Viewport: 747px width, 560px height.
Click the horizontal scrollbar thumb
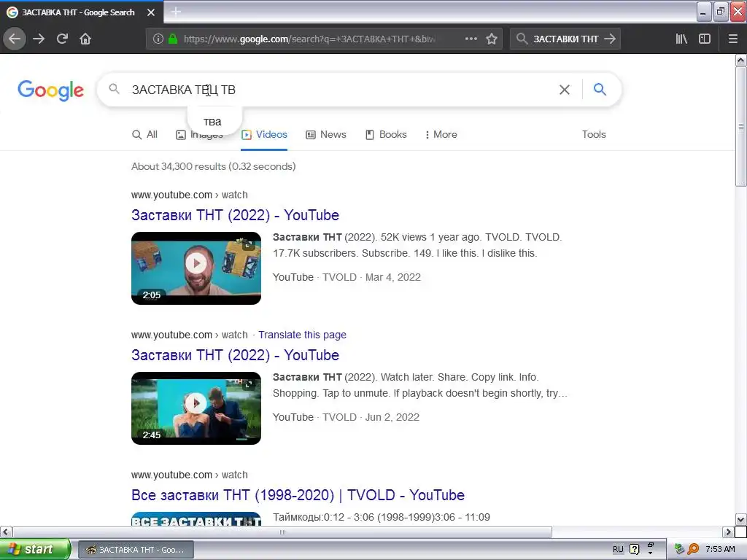pyautogui.click(x=282, y=532)
